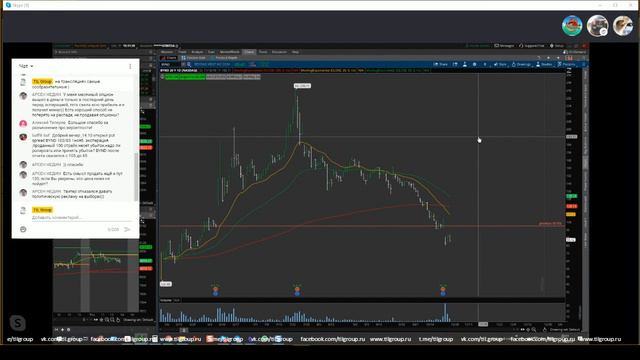Click the gear settings icon on chart toolbar

coord(474,64)
